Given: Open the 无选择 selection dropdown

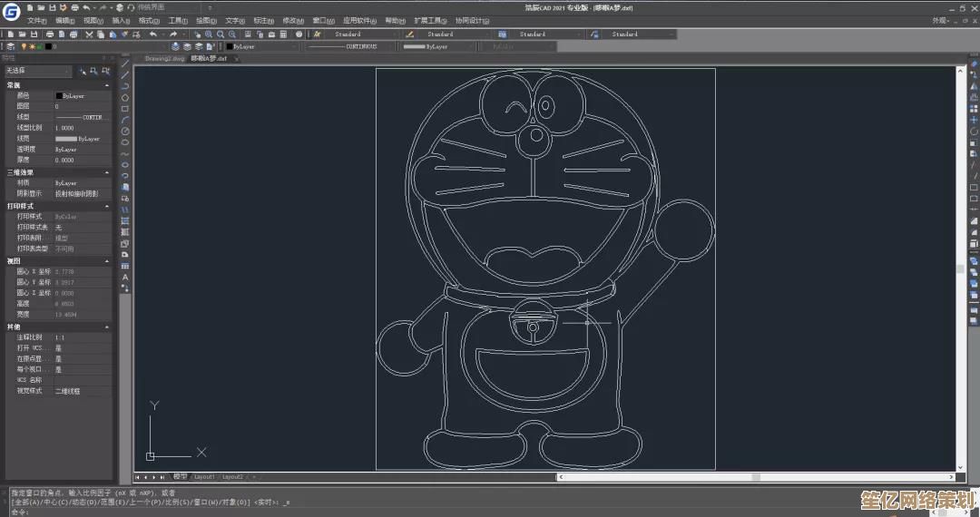Looking at the screenshot, I should point(38,71).
